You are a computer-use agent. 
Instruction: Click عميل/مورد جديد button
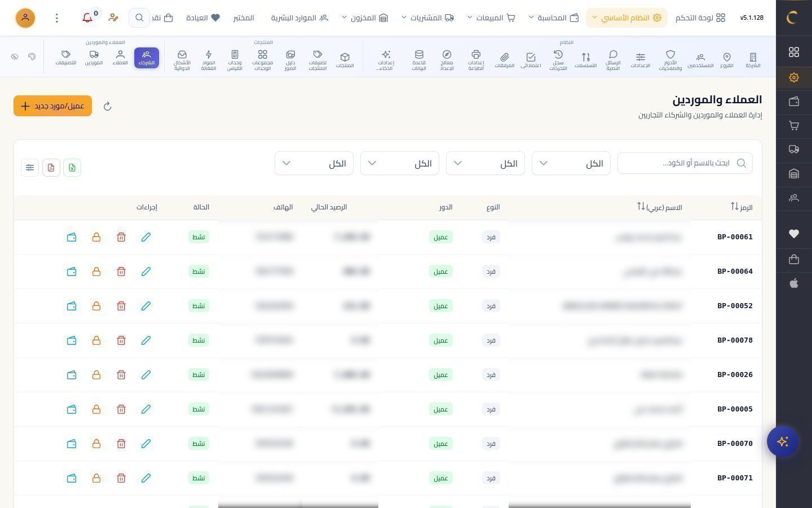pos(52,106)
